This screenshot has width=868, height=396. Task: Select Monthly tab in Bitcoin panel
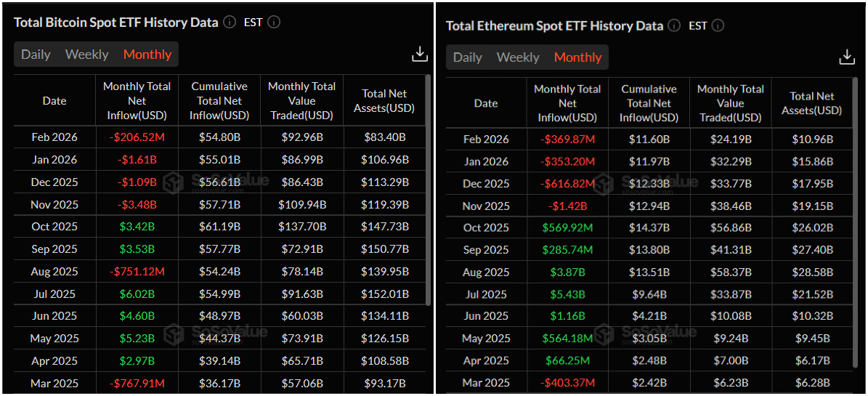click(x=147, y=54)
